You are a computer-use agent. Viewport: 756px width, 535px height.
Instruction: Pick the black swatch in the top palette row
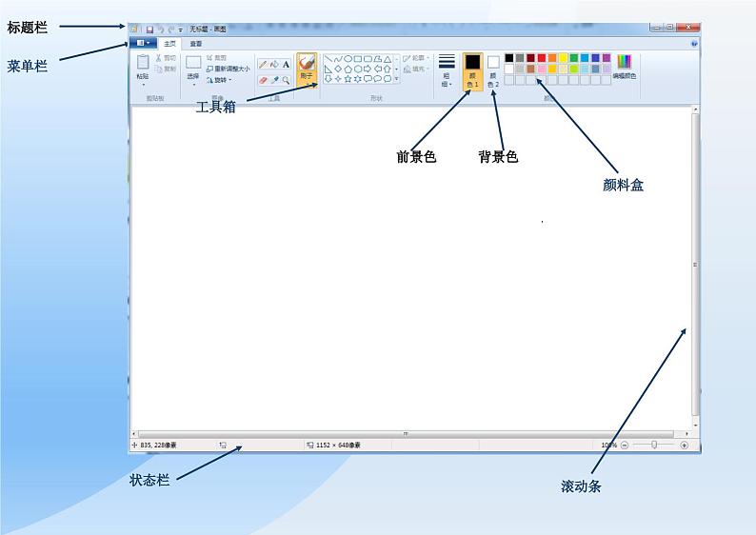pos(509,58)
